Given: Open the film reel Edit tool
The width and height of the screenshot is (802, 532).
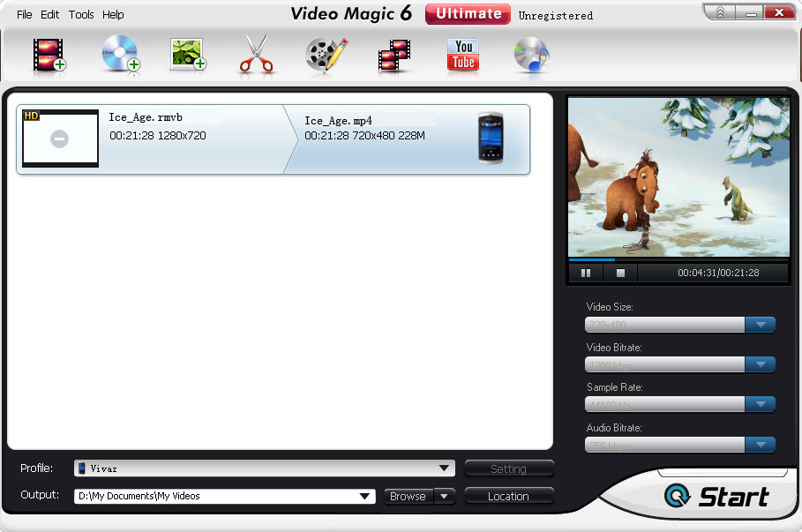Looking at the screenshot, I should [326, 54].
